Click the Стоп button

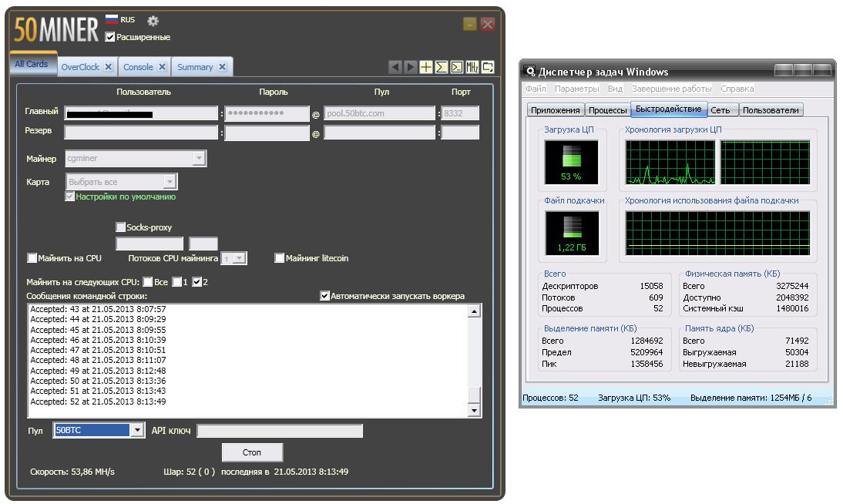click(x=252, y=452)
